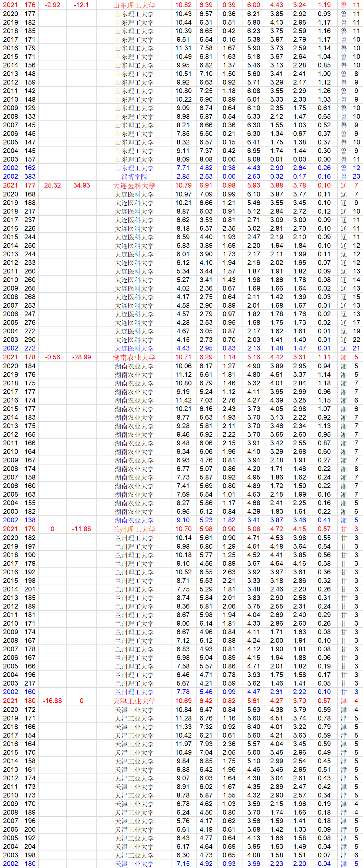Select rank 138 in 湖南农业大学 2002 row
This screenshot has width=363, height=868.
(x=30, y=520)
